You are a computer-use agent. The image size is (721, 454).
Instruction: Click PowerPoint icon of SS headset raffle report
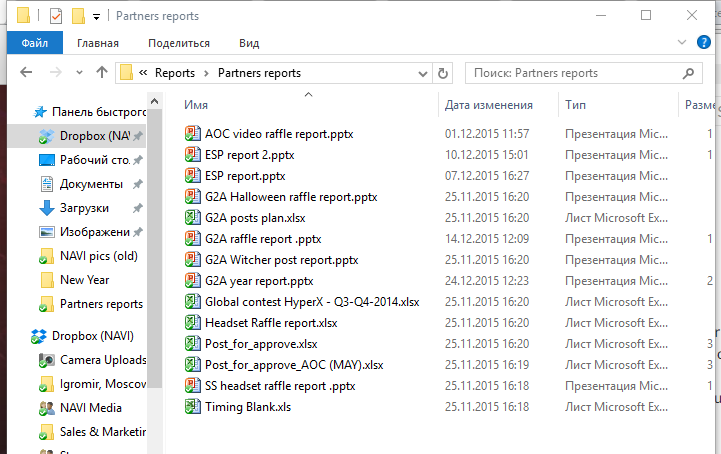coord(193,386)
